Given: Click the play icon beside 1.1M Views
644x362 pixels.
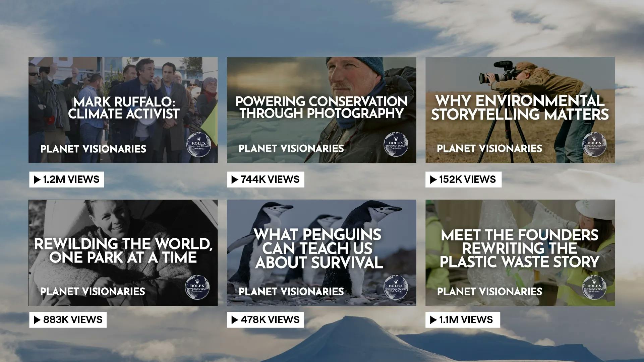Looking at the screenshot, I should pyautogui.click(x=433, y=320).
